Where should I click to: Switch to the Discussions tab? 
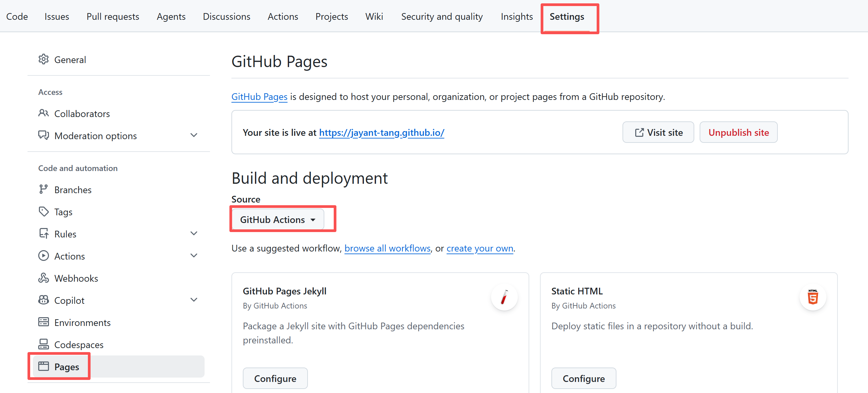[226, 16]
